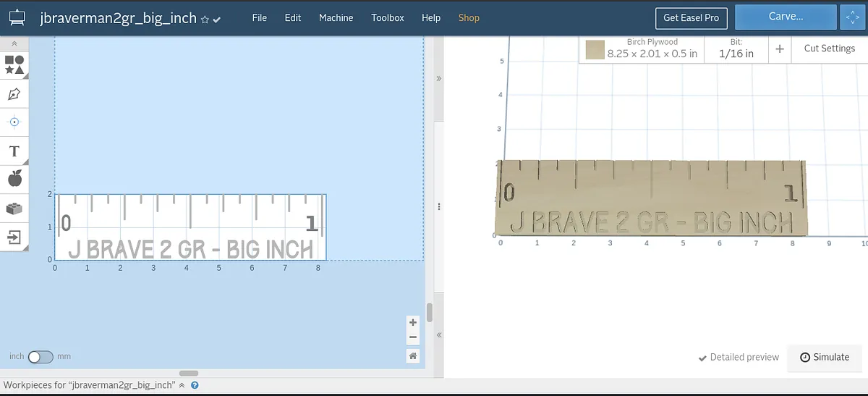Select the Text tool
Screen dimensions: 868x396
click(14, 151)
